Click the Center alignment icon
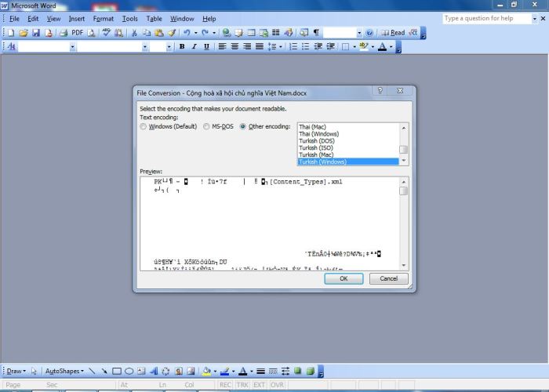The width and height of the screenshot is (549, 392). (x=235, y=46)
